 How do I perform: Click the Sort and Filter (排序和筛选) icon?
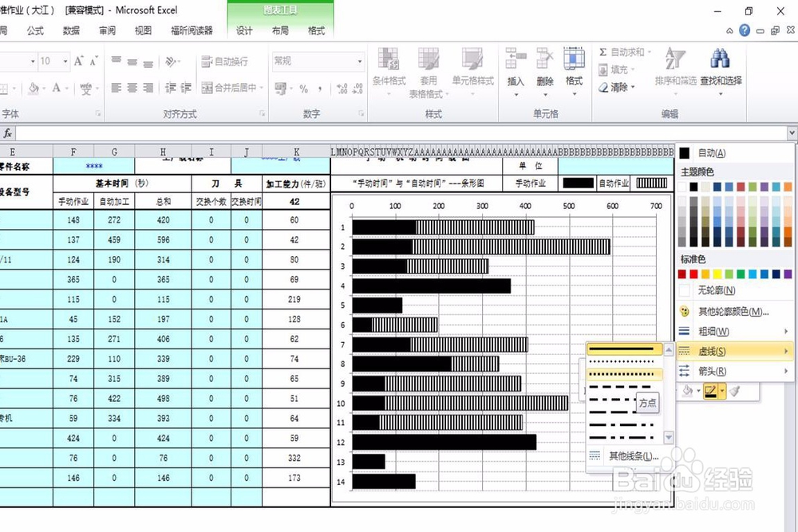coord(676,58)
